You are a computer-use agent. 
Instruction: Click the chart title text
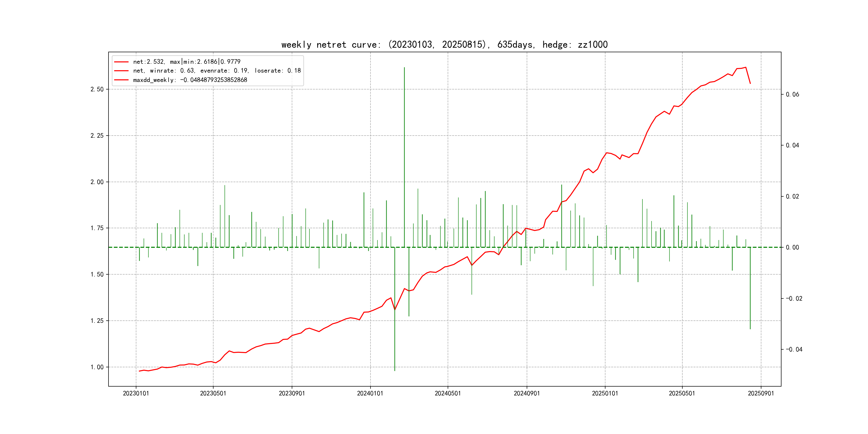pyautogui.click(x=444, y=44)
